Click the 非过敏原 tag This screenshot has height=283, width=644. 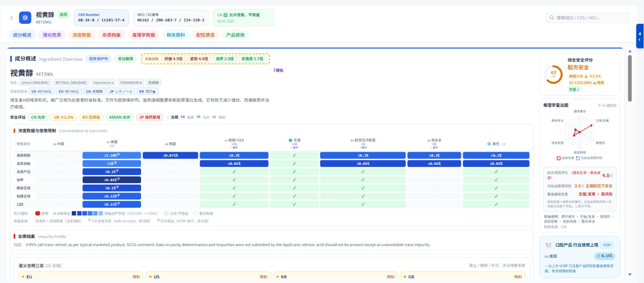[x=125, y=59]
